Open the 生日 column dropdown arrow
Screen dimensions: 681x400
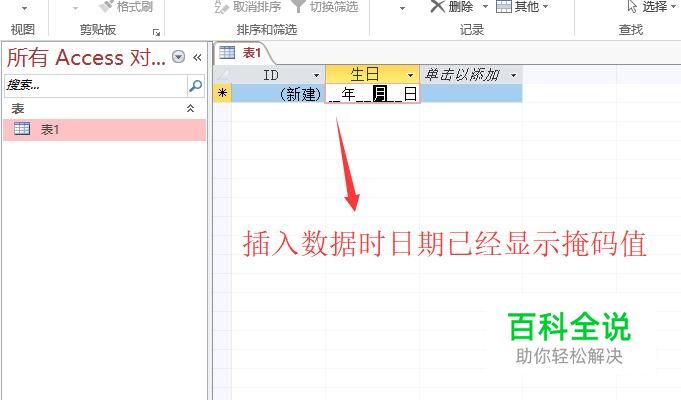tap(410, 76)
